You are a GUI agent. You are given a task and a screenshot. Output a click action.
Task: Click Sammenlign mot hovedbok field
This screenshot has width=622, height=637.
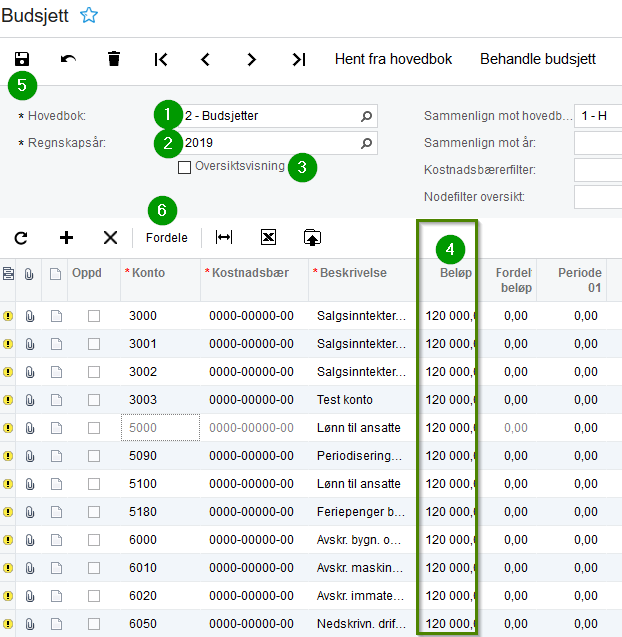[x=597, y=116]
